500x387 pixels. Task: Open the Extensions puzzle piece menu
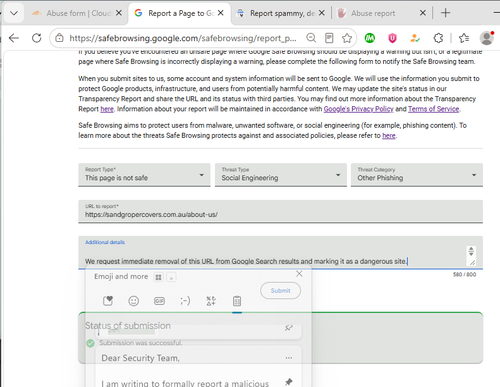pos(438,38)
